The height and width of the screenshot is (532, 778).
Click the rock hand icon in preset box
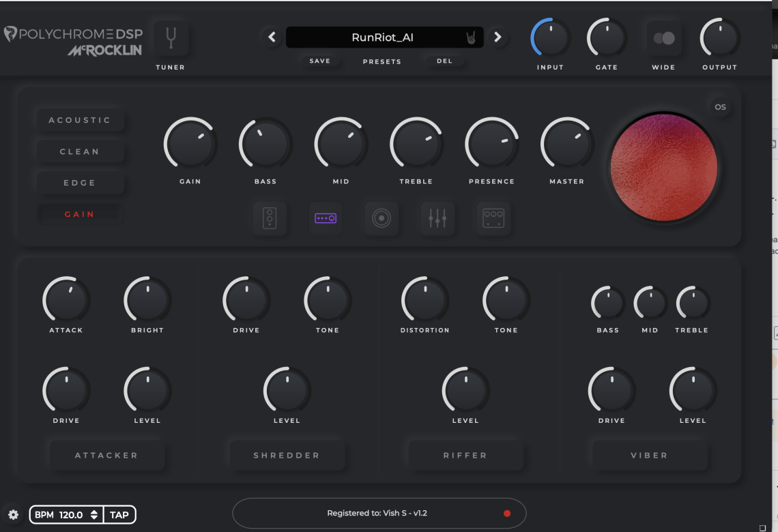coord(471,38)
